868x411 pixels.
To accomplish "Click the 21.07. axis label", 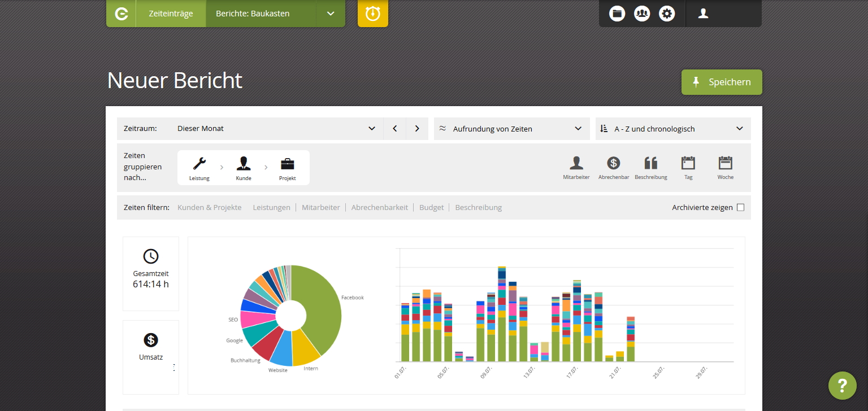I will (615, 373).
